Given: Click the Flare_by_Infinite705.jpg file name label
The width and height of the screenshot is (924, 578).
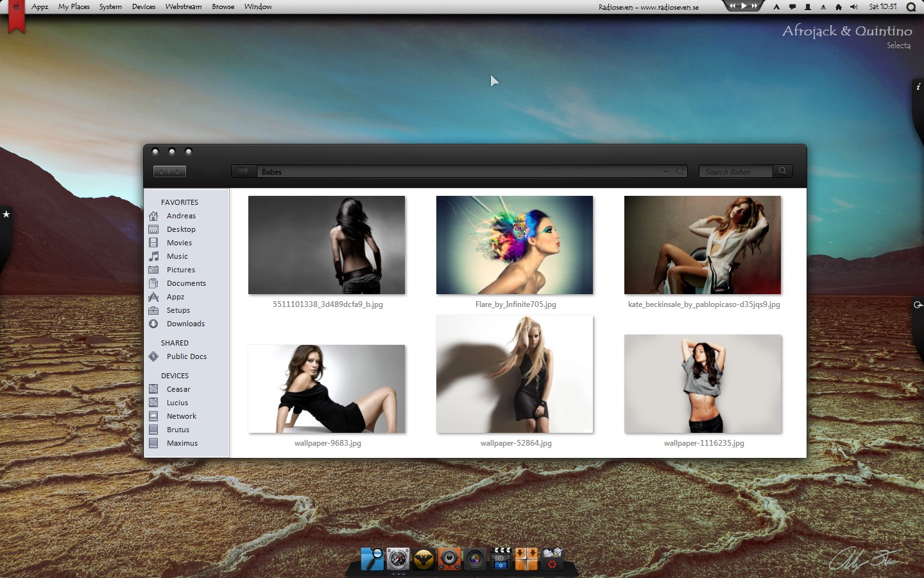Looking at the screenshot, I should coord(516,304).
